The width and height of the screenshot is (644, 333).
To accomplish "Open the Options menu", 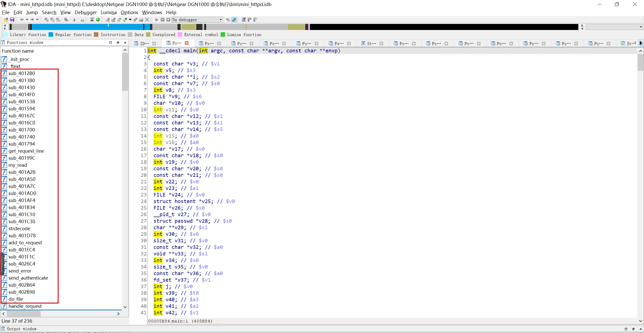I will [129, 12].
